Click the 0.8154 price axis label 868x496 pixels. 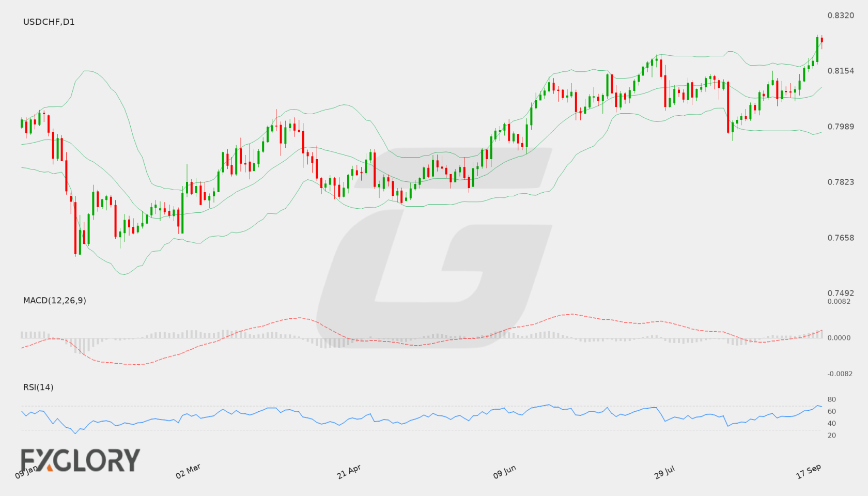[841, 71]
